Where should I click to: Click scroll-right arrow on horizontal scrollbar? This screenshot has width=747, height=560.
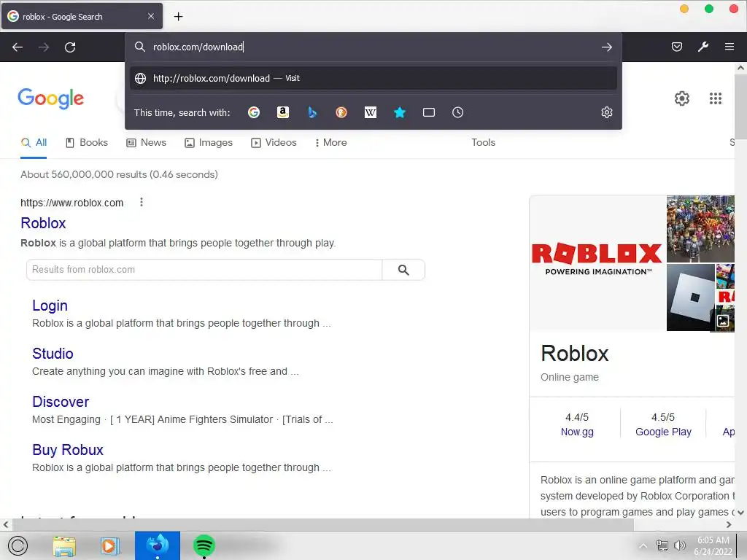729,524
